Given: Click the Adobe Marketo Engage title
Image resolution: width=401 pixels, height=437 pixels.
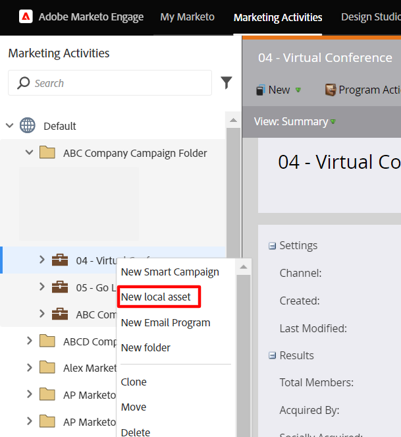Looking at the screenshot, I should (91, 17).
